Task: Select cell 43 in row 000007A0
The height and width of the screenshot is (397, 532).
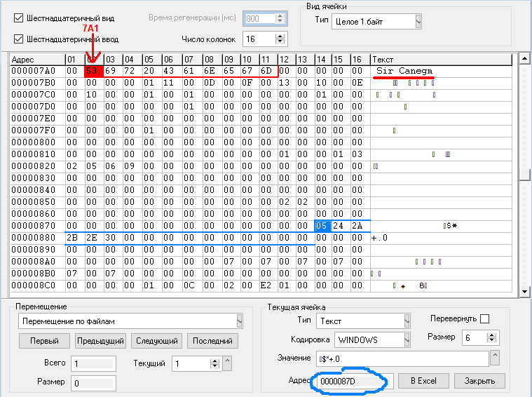Action: (172, 71)
